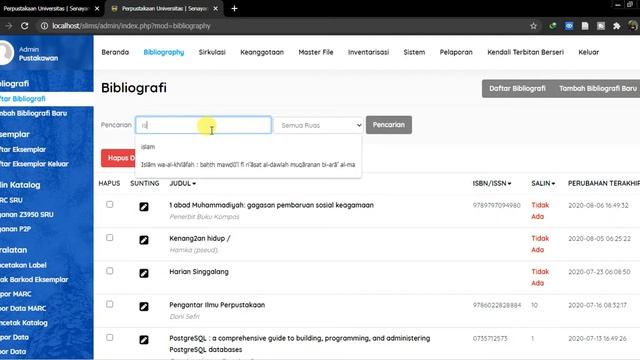Open the Inventarisasi menu
Image resolution: width=640 pixels, height=360 pixels.
[x=368, y=52]
